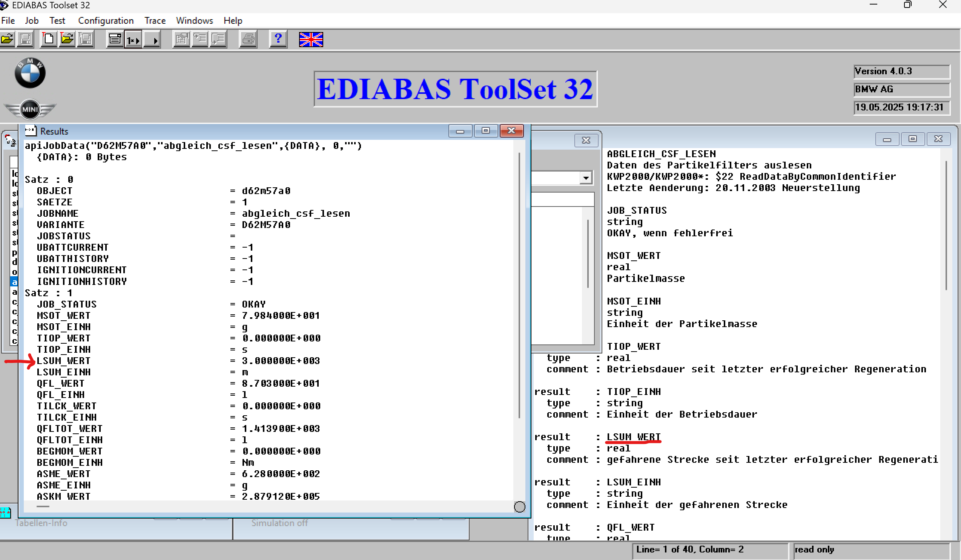
Task: Click the JOB_STATUS value OKAY in Results
Action: [x=253, y=304]
